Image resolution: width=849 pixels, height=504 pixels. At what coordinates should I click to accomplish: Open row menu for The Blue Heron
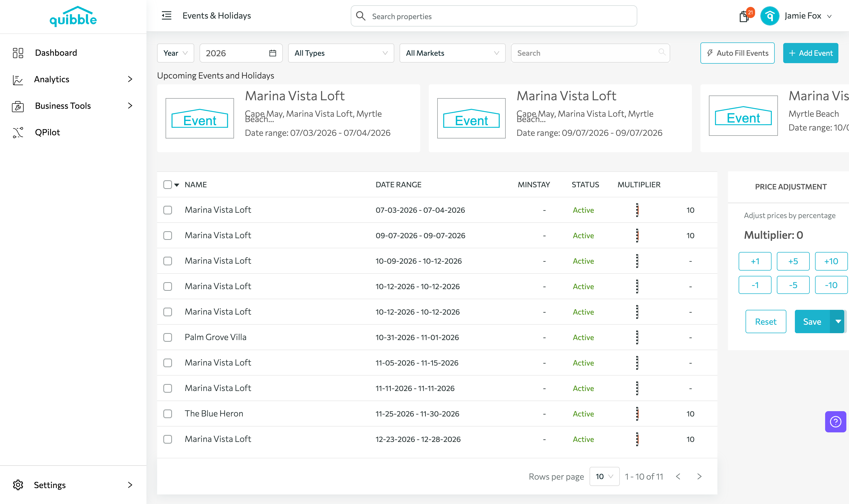click(x=637, y=414)
